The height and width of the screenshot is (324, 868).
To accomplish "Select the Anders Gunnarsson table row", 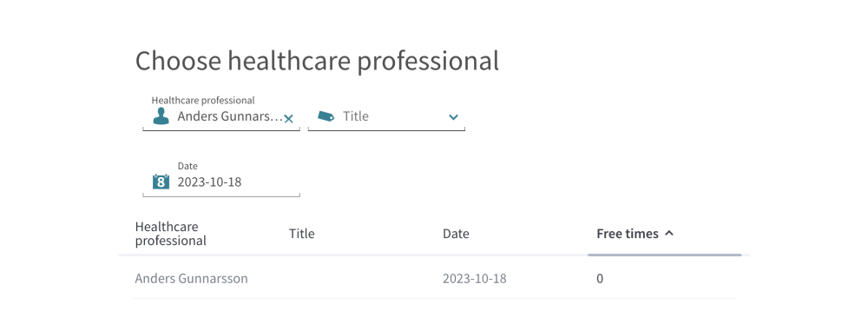I will pos(435,279).
